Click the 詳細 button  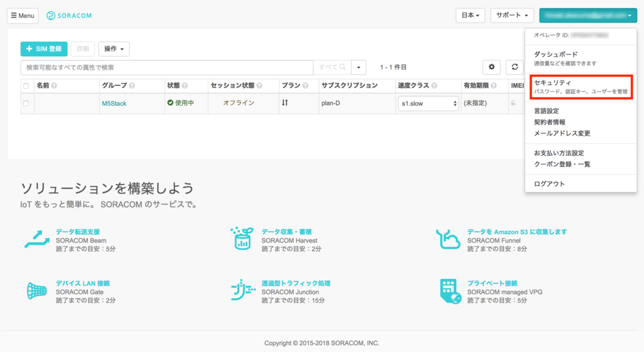pos(82,49)
